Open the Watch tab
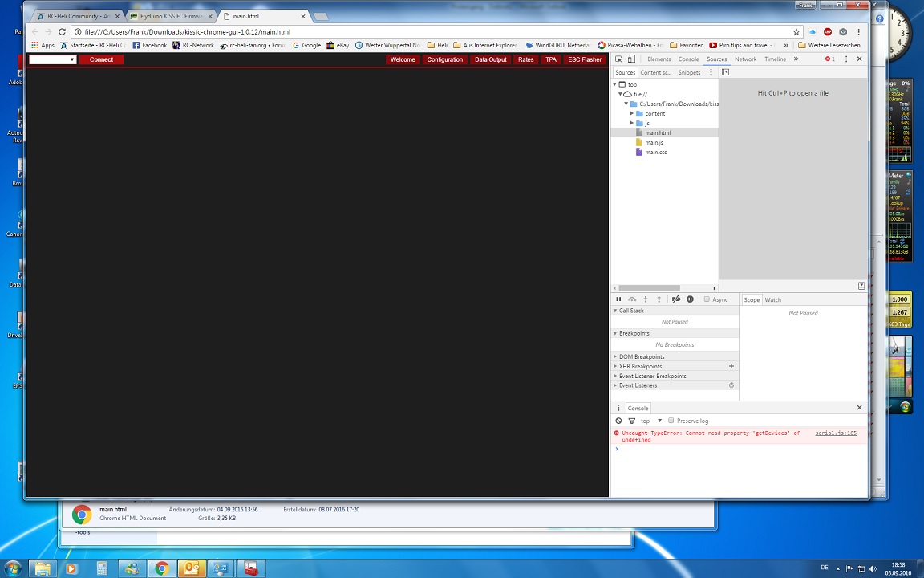 coord(772,299)
